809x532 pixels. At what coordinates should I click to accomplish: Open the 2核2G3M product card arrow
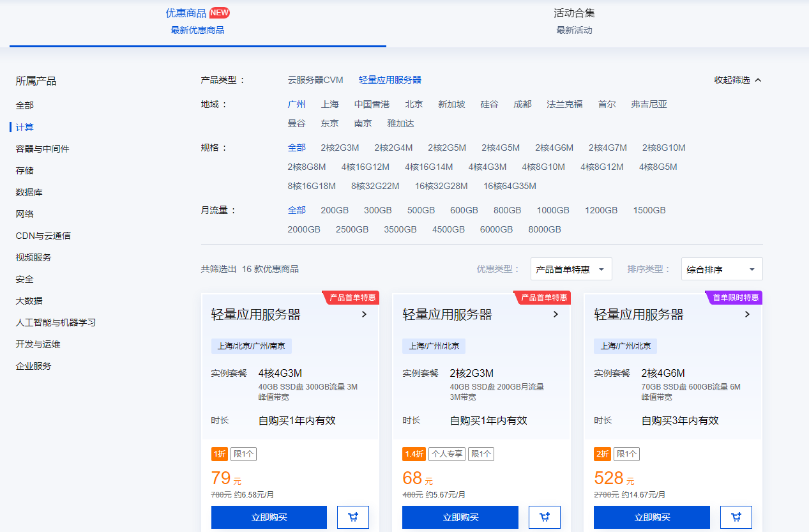[556, 314]
